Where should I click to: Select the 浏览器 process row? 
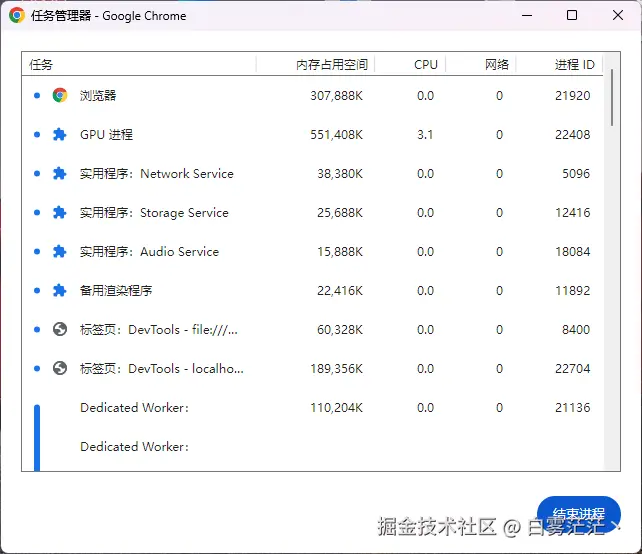(312, 95)
